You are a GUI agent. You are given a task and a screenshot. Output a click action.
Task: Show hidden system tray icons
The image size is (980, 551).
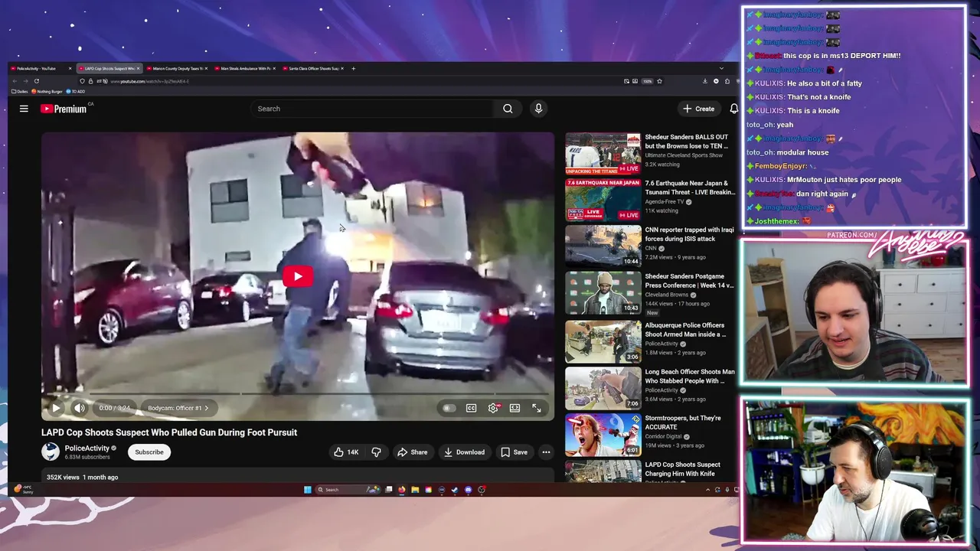707,490
